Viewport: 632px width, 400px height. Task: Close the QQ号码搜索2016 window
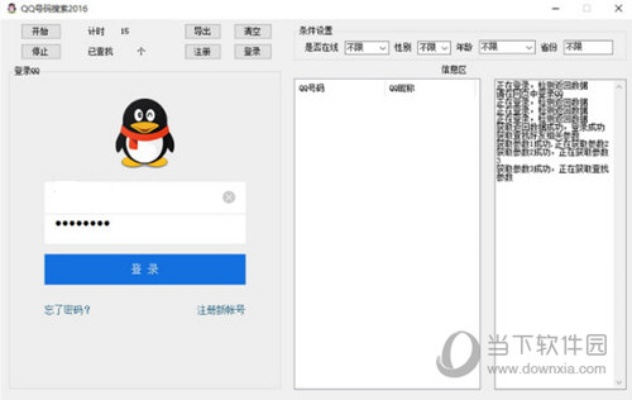[x=619, y=8]
